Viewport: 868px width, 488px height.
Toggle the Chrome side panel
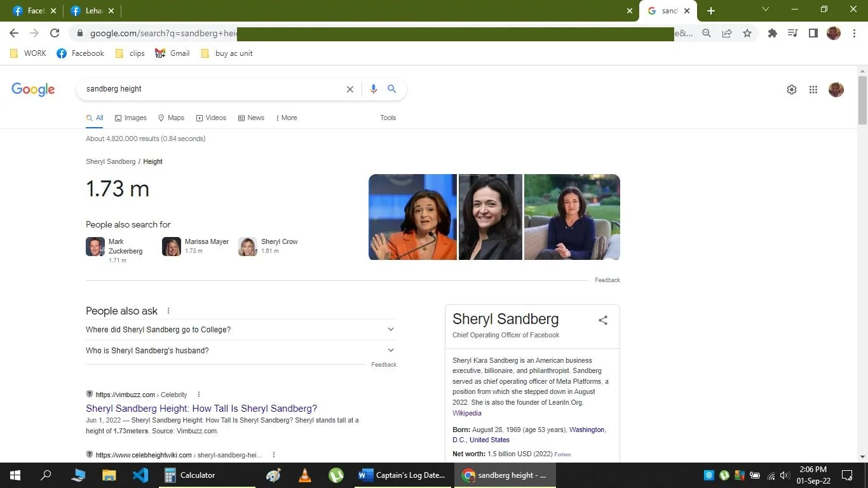tap(813, 33)
